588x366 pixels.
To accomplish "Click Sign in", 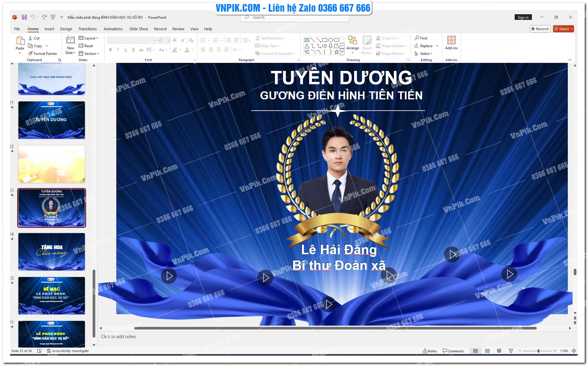I will 523,17.
